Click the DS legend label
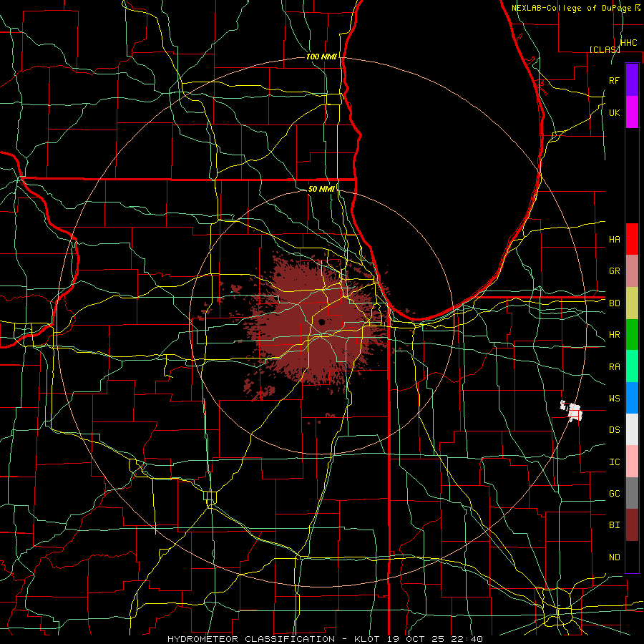Viewport: 644px width, 644px height. coord(615,430)
